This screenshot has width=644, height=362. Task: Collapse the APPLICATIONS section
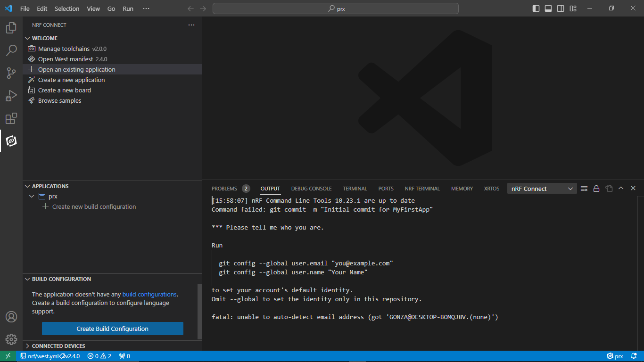(x=27, y=186)
